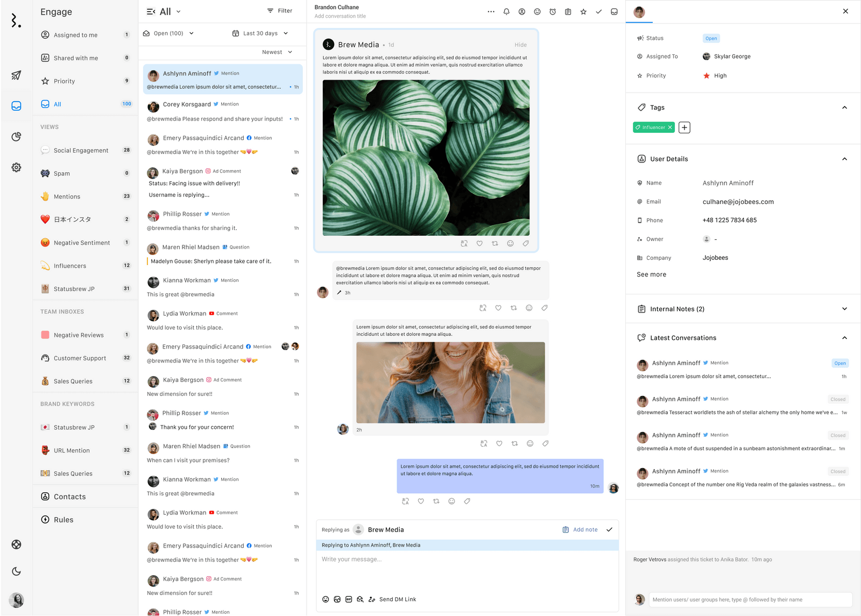861x616 pixels.
Task: Click the bell notification icon in conversation header
Action: click(506, 12)
